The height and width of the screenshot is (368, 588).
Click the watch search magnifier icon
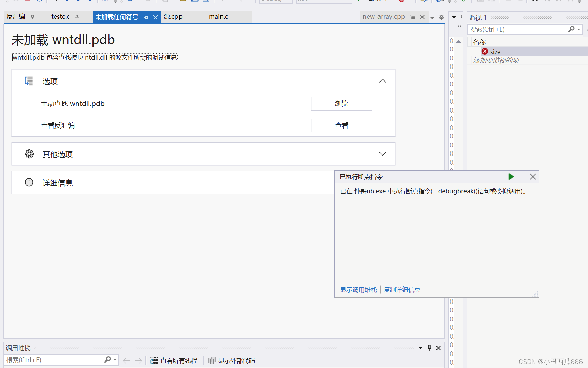(x=571, y=29)
